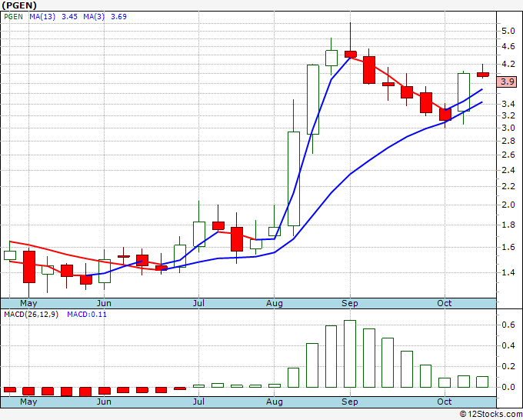
Task: Click the last red candlestick near 3.9
Action: 483,75
